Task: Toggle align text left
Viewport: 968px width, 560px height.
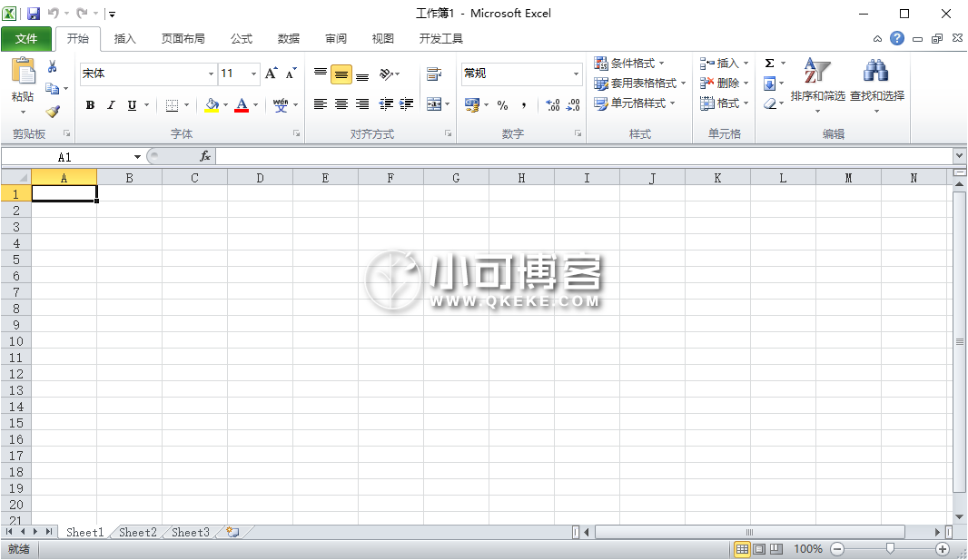Action: 321,104
